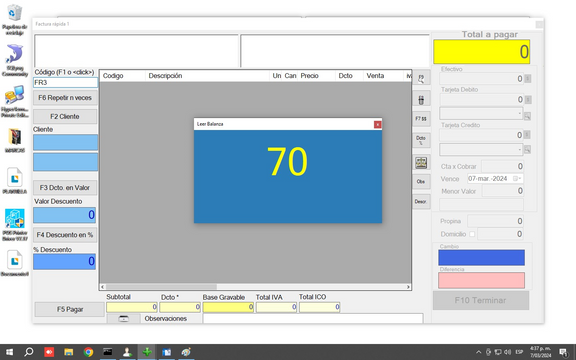Click the Valor Descuento field

tap(65, 215)
